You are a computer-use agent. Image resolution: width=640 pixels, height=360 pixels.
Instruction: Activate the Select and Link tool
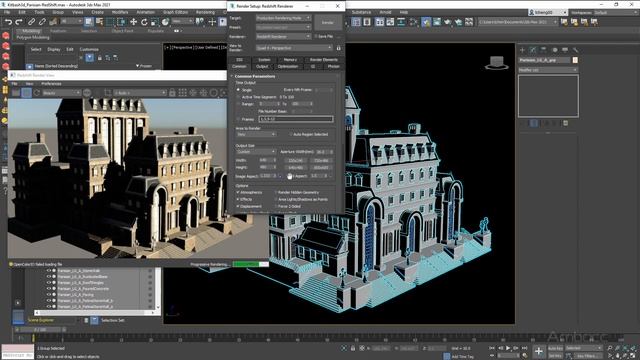click(31, 22)
